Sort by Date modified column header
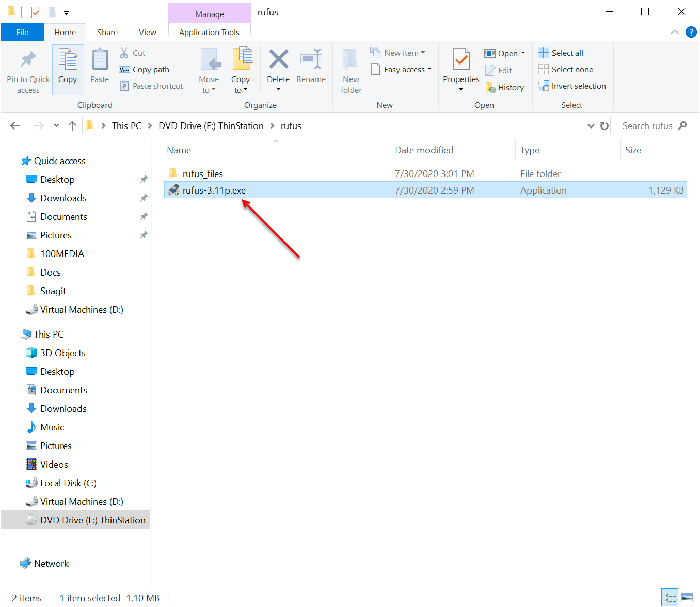Image resolution: width=700 pixels, height=607 pixels. pos(424,150)
